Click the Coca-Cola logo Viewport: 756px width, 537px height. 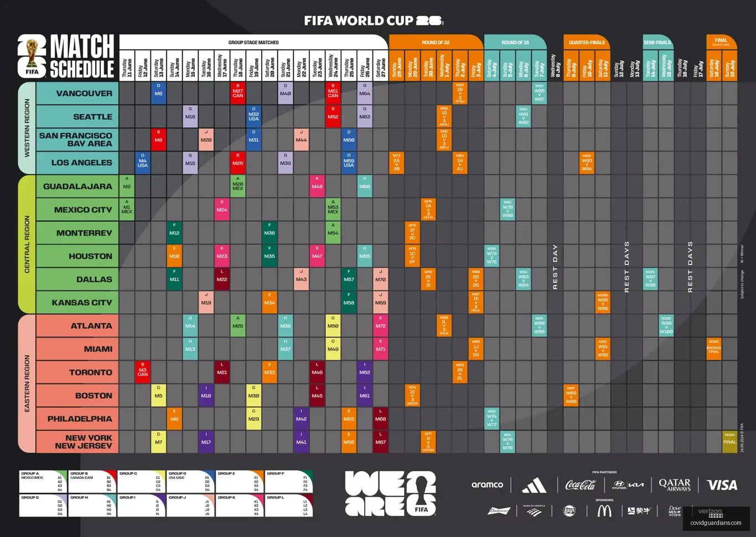click(581, 485)
